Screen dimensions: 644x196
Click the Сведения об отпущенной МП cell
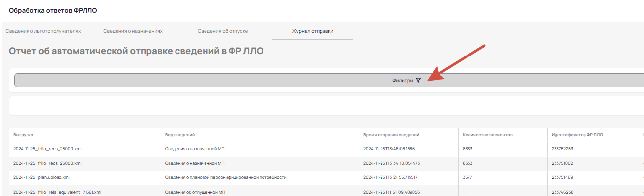[x=195, y=192]
